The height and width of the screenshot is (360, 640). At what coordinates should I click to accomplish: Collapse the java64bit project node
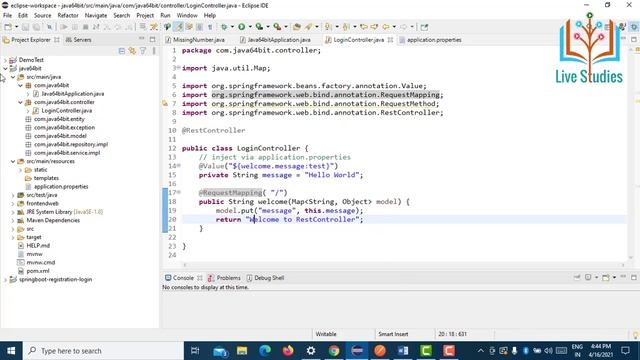coord(5,69)
